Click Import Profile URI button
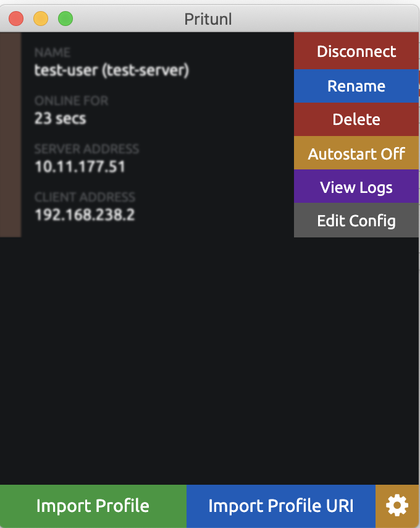 point(281,506)
